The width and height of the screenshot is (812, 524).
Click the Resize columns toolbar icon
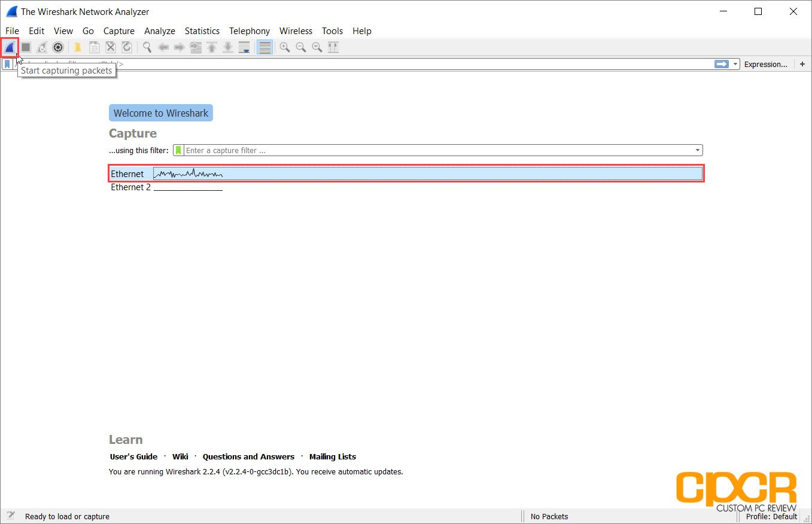(x=333, y=47)
